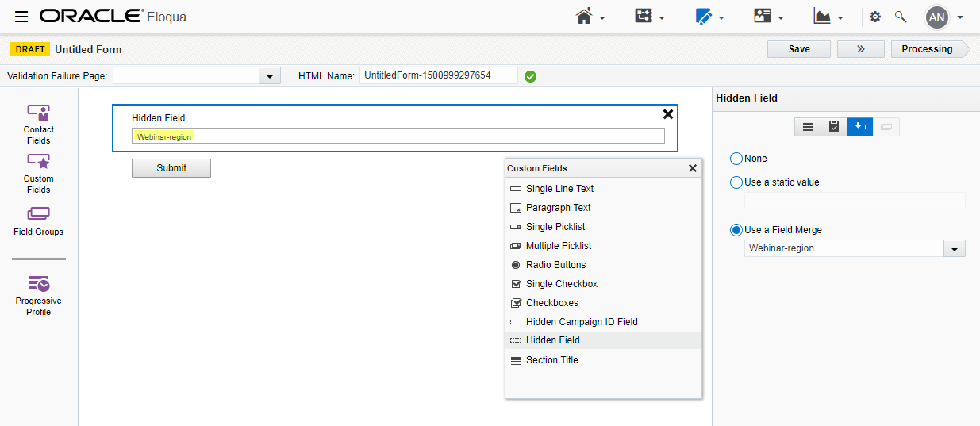The width and height of the screenshot is (980, 426).
Task: Close the Custom Fields popup
Action: 693,168
